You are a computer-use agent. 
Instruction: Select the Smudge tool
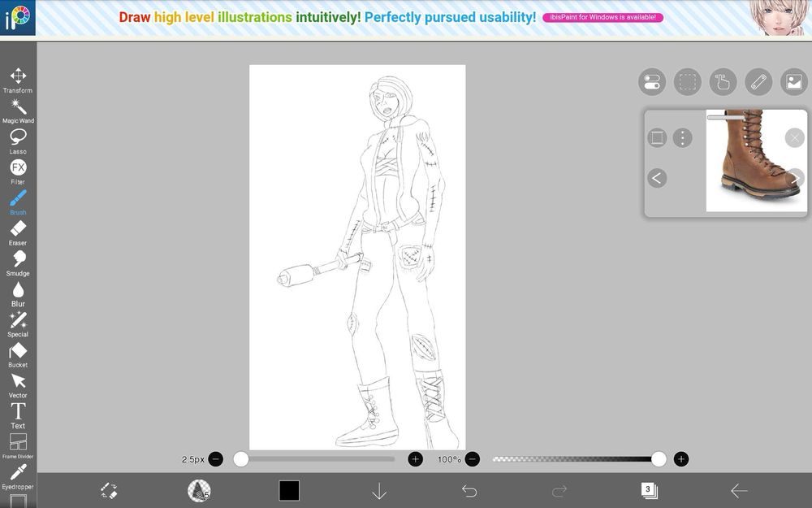18,264
